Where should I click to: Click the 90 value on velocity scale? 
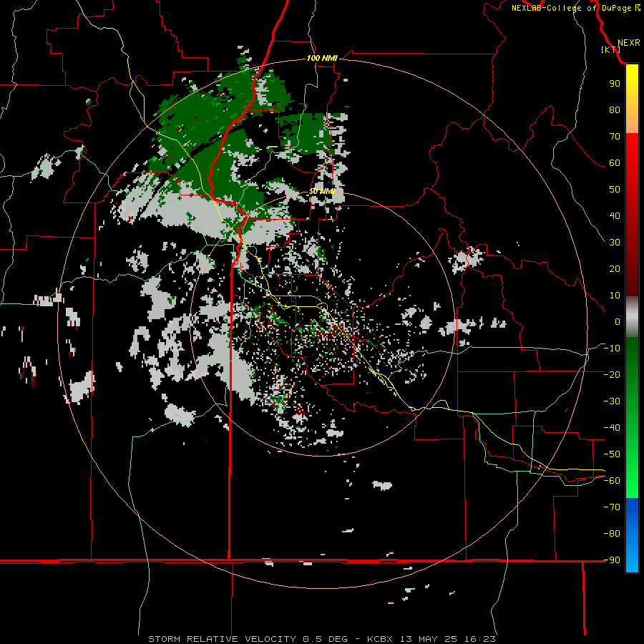point(615,84)
